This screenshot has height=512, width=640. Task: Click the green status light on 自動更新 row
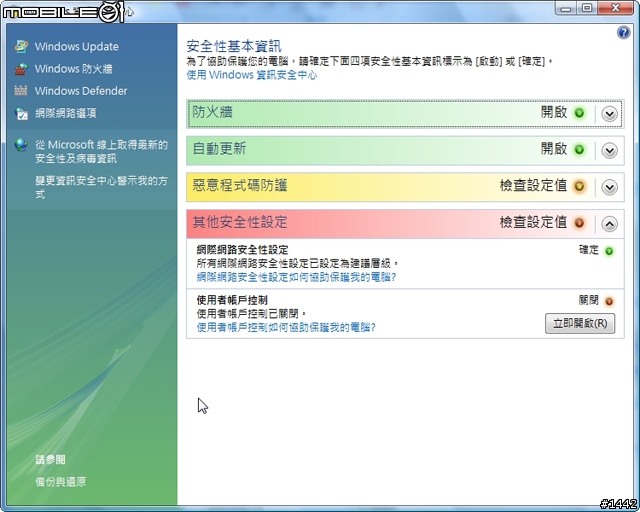(579, 149)
